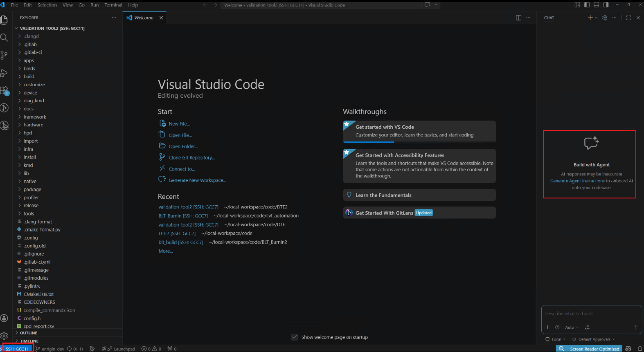Open the Default Approvals dropdown

(594, 339)
